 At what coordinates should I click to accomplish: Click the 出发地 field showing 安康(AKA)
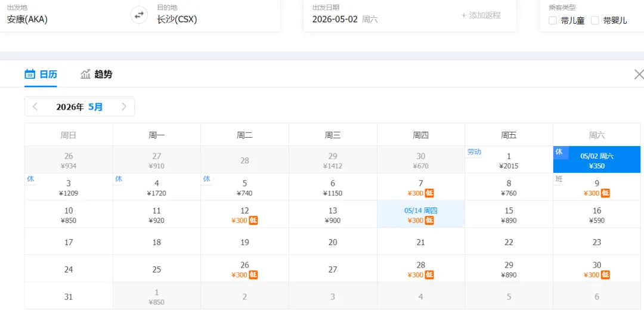click(x=60, y=18)
